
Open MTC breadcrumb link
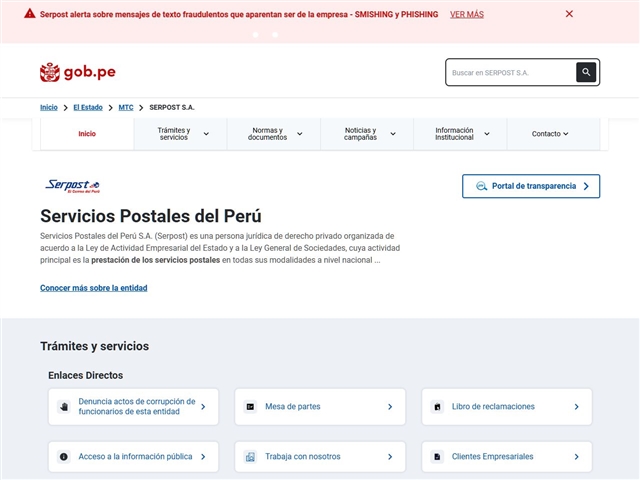click(x=126, y=107)
